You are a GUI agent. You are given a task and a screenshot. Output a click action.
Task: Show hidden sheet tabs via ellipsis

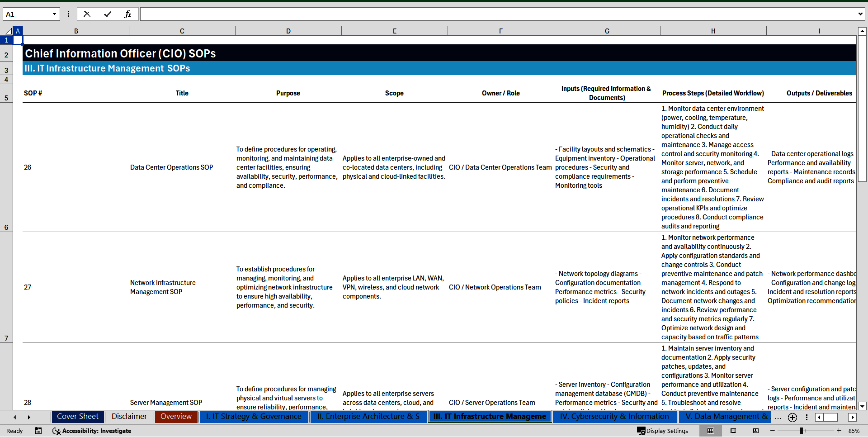coord(778,417)
